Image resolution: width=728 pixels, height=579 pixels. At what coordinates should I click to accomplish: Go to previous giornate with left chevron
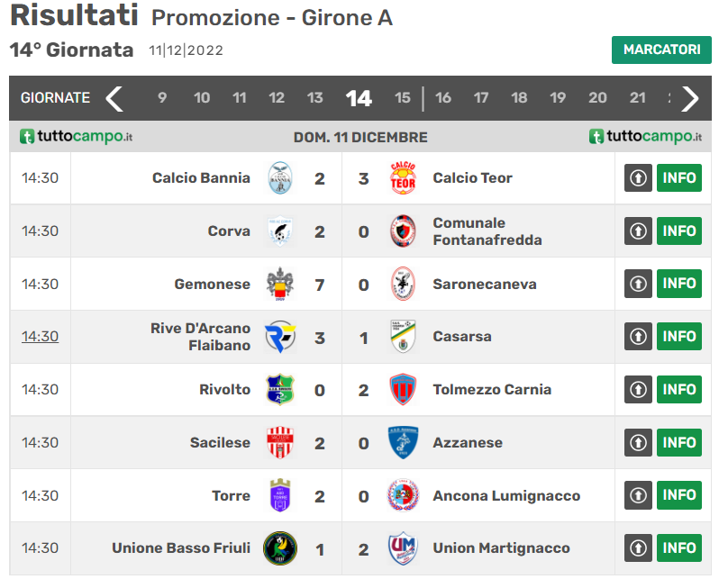(x=114, y=98)
